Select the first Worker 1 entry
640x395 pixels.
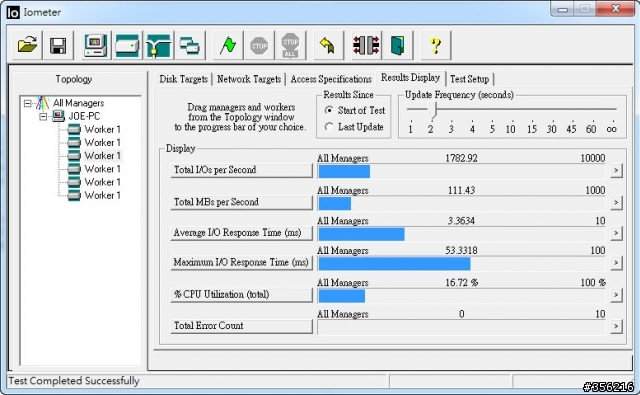coord(102,129)
